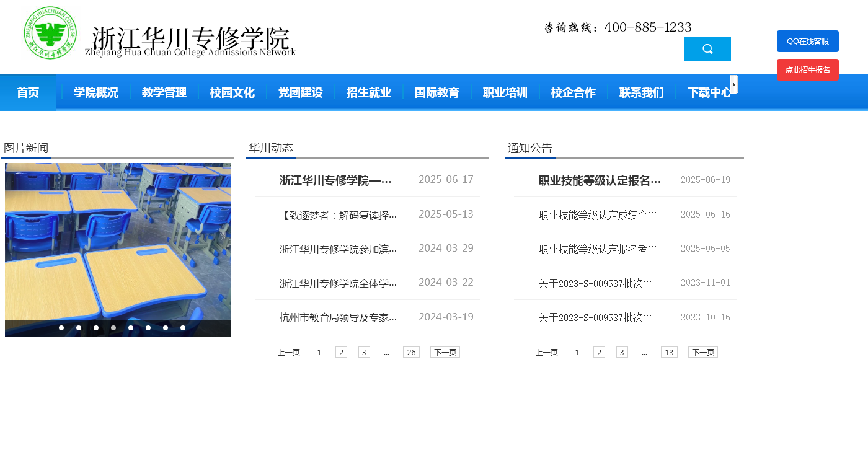The image size is (868, 476).
Task: Click 点此招生报名 button
Action: pyautogui.click(x=808, y=69)
